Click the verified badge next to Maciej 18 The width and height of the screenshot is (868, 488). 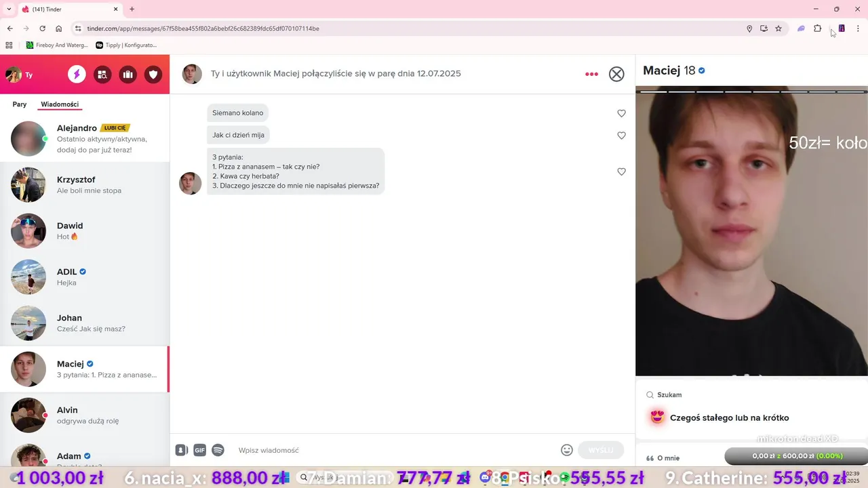[702, 70]
